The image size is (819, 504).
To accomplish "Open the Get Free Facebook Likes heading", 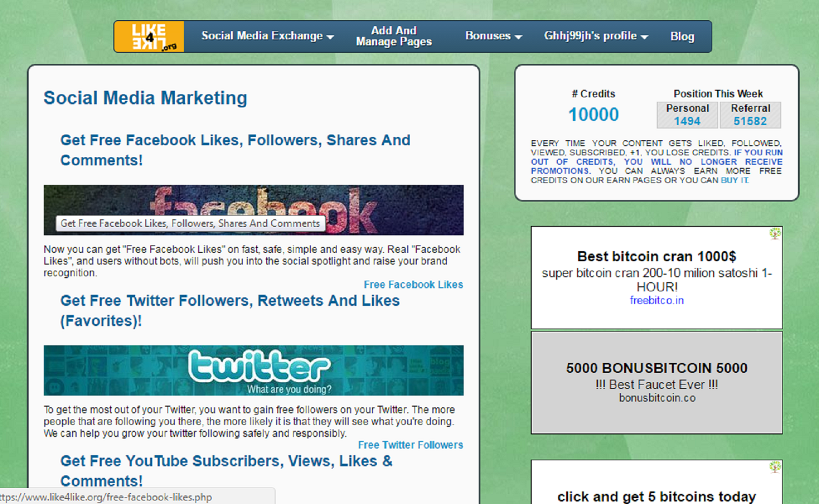I will 235,150.
